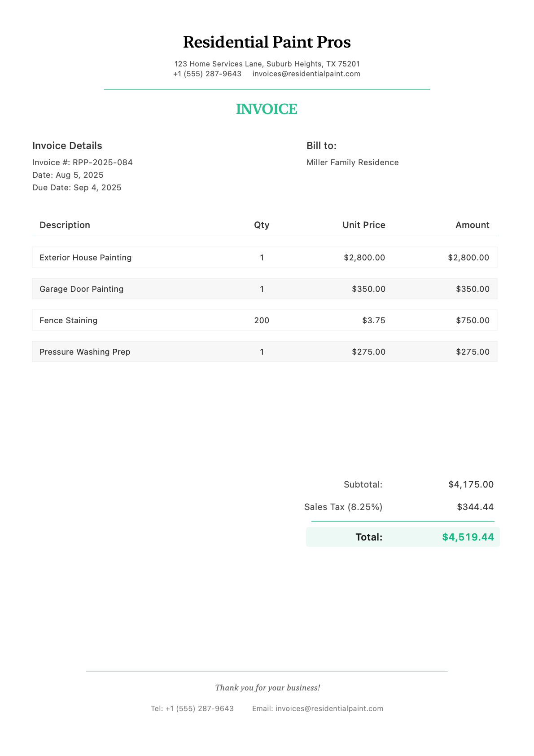Viewport: 534px width, 756px height.
Task: Click the $750.00 amount for Fence Staining
Action: 473,321
